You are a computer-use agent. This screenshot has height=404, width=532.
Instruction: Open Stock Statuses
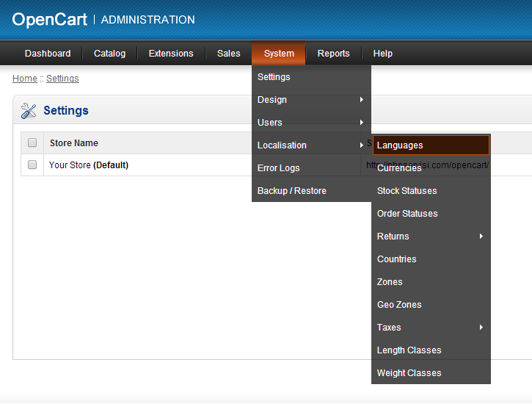pyautogui.click(x=431, y=191)
